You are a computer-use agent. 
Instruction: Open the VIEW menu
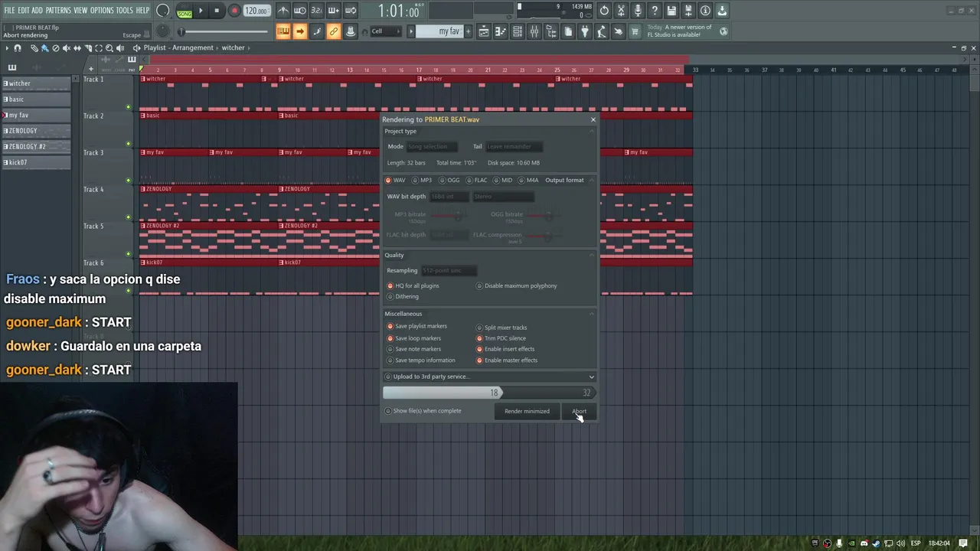coord(80,11)
